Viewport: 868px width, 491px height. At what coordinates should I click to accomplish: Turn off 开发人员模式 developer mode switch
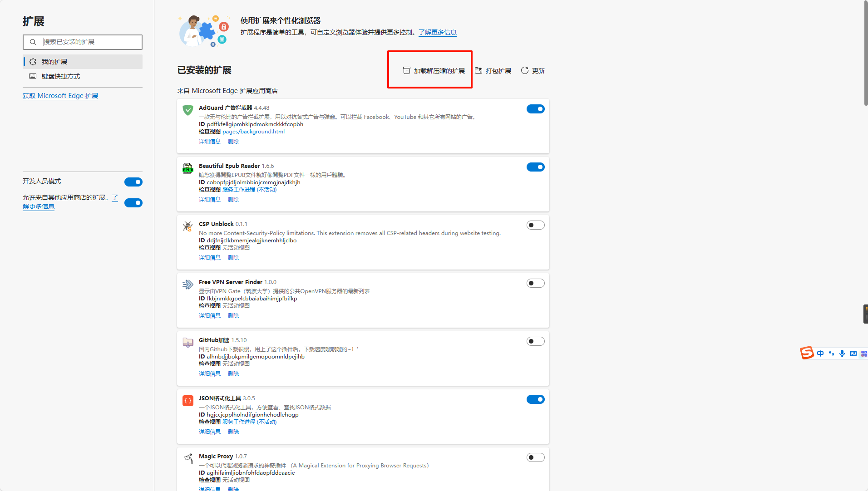[x=133, y=182]
